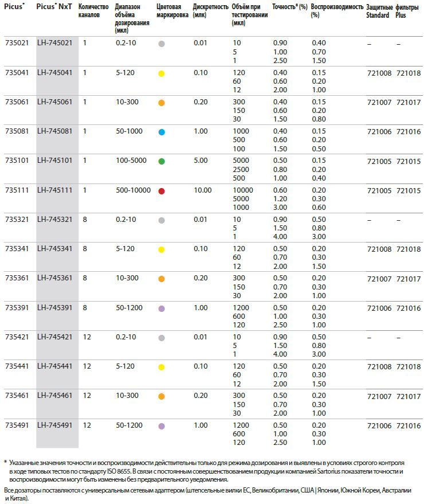Screen dimensions: 424x504
Task: Click catalog number 735461 in Picus column
Action: click(x=16, y=397)
